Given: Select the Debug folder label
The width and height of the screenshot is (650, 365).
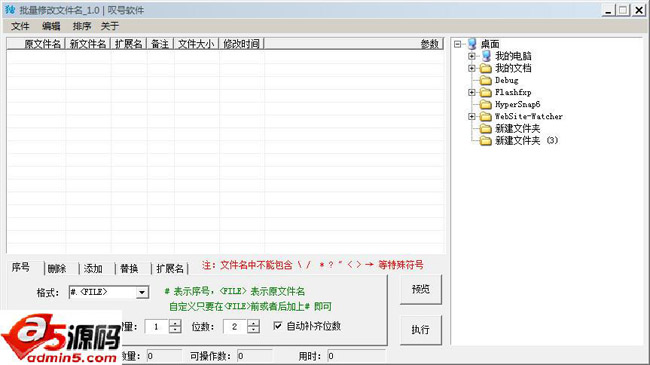Looking at the screenshot, I should [x=507, y=80].
